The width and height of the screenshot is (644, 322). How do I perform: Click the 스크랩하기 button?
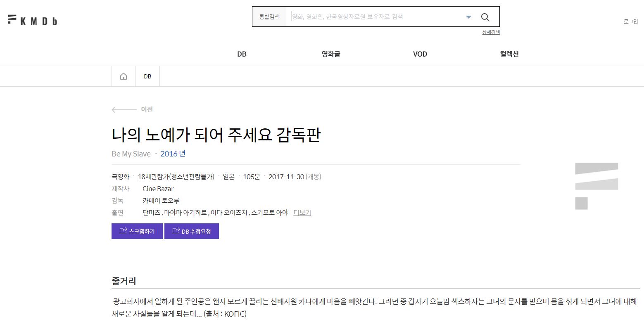pos(137,231)
